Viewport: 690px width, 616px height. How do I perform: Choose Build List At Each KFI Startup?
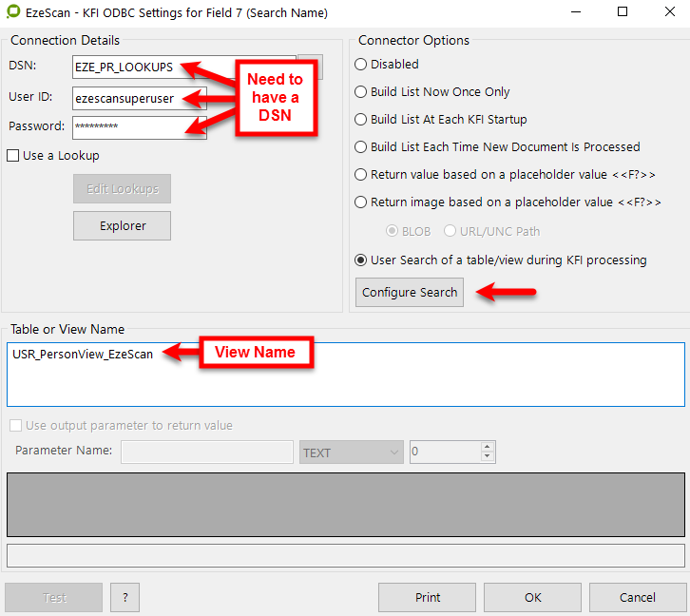[x=361, y=120]
